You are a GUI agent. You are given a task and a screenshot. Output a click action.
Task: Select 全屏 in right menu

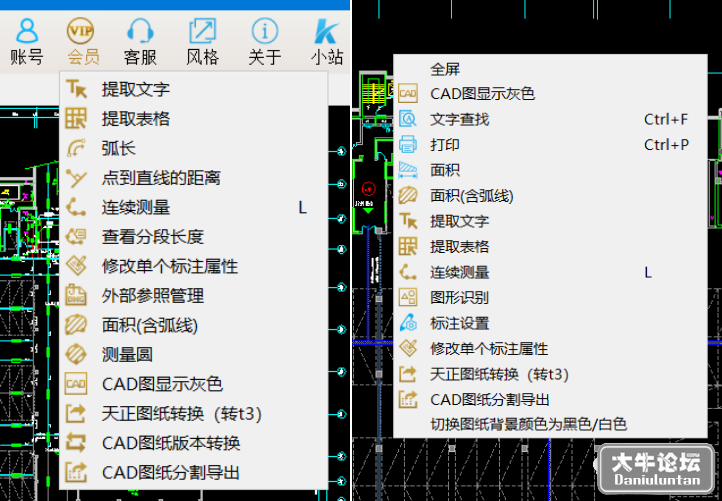(550, 69)
